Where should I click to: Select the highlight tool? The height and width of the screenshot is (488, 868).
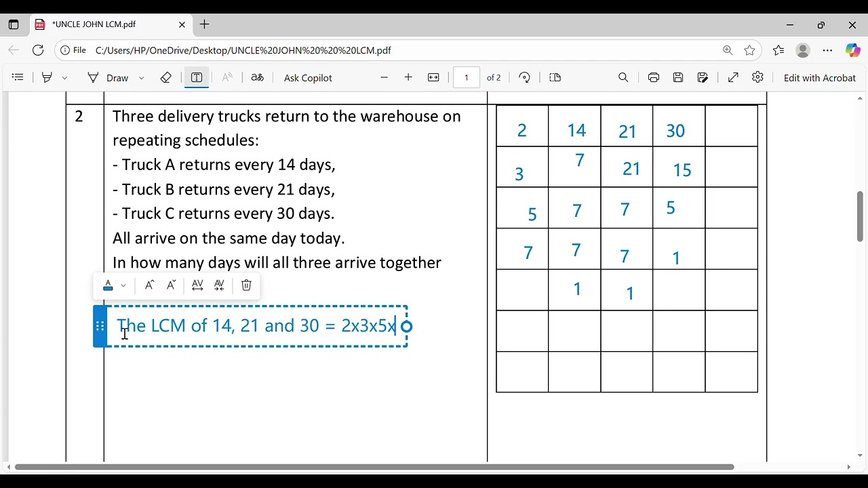pyautogui.click(x=47, y=78)
